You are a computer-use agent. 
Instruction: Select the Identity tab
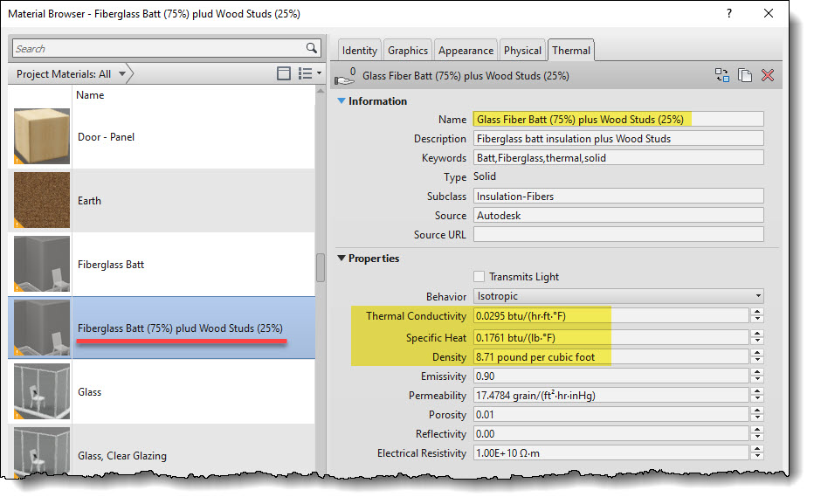click(359, 50)
